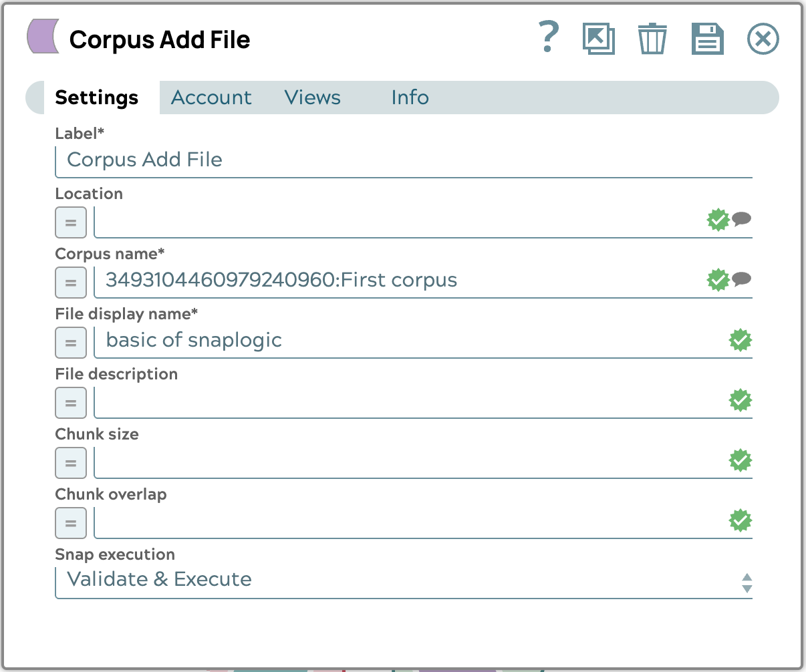This screenshot has height=672, width=806.
Task: Click the pop-out window icon in header
Action: point(598,39)
